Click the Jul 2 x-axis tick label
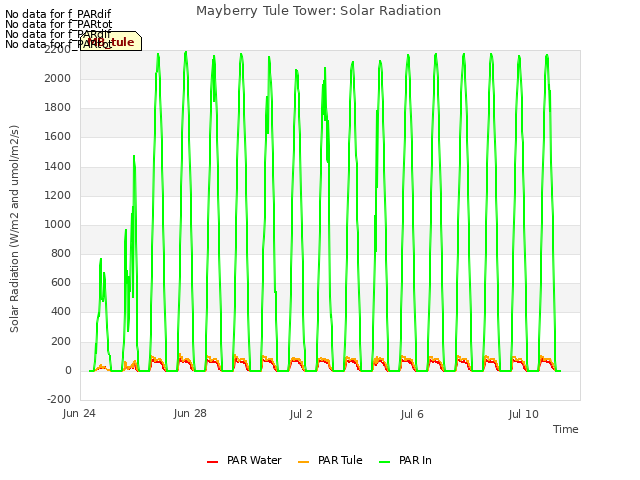This screenshot has width=640, height=480. 301,414
